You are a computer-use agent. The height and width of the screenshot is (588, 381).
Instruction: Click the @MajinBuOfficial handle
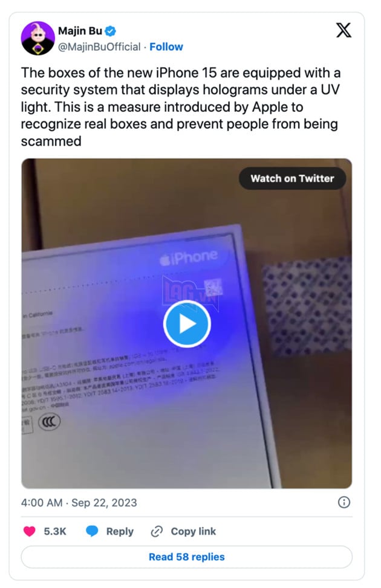coord(99,47)
